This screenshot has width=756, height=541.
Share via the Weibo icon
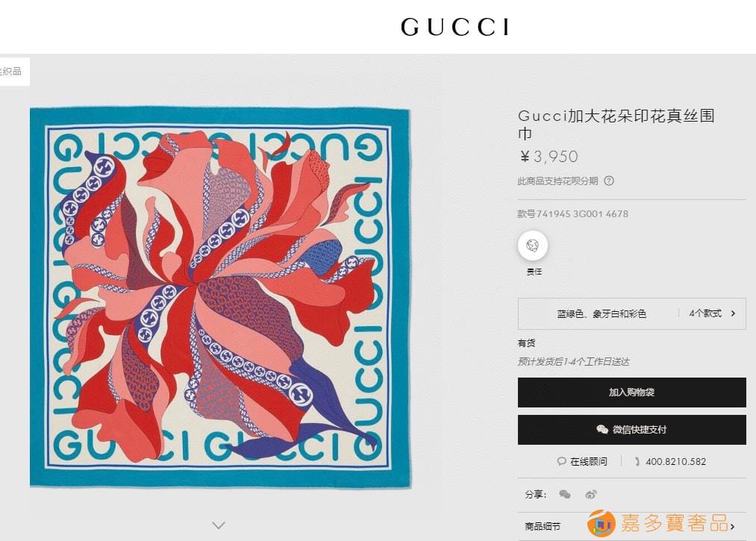(x=590, y=494)
